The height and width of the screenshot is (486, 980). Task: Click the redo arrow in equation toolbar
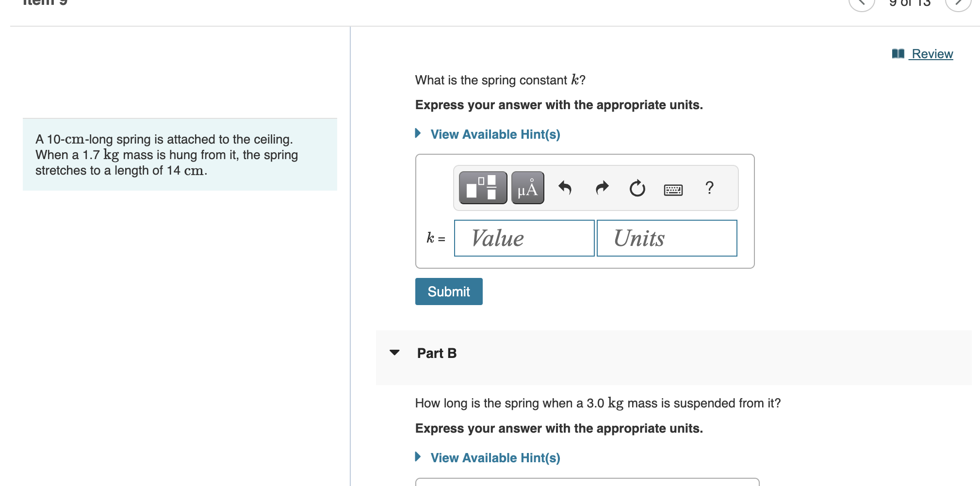[x=602, y=188]
